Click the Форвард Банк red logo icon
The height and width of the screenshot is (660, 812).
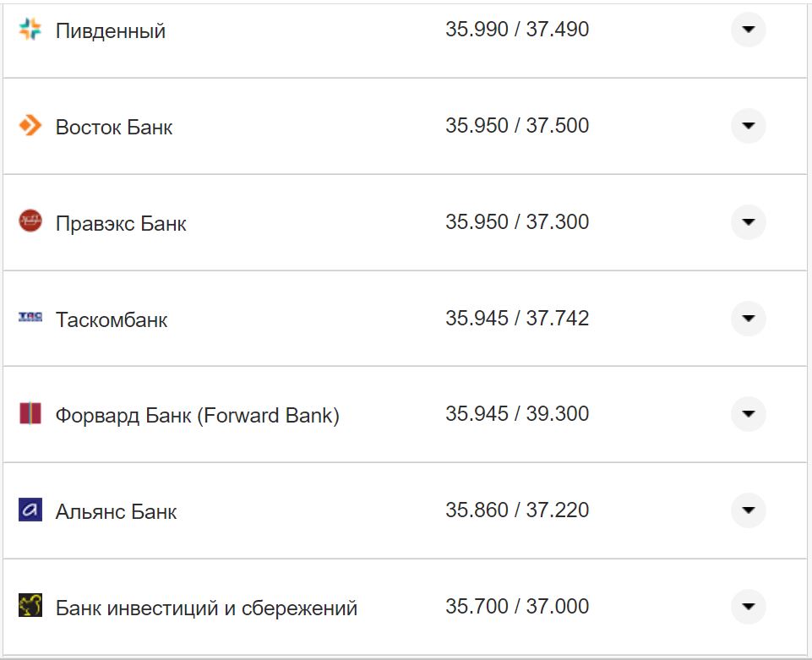point(30,414)
